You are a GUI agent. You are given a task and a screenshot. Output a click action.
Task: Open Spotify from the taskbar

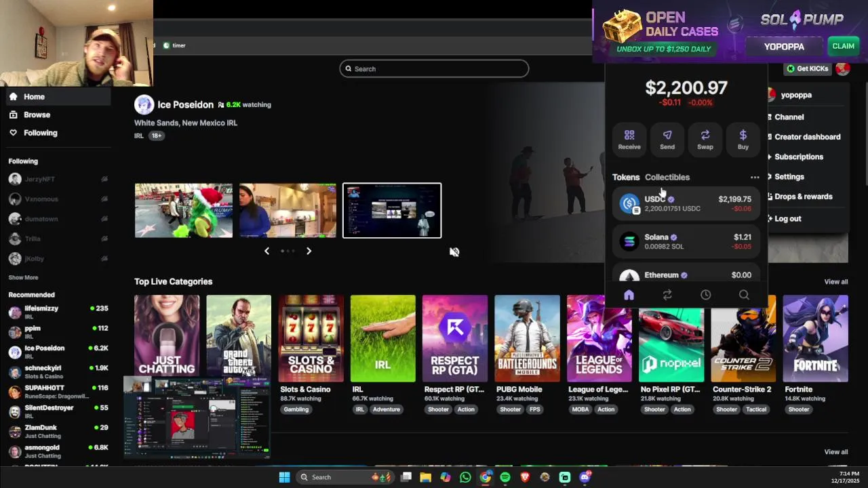pos(505,477)
